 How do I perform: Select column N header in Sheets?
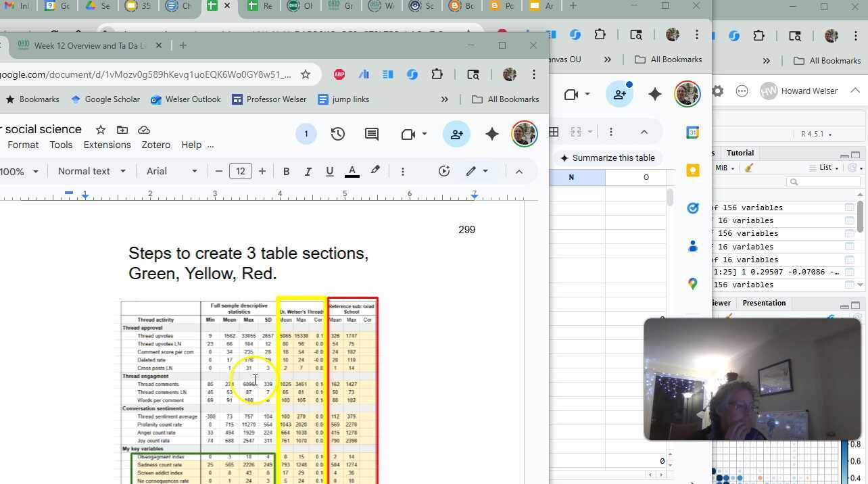[x=571, y=177]
